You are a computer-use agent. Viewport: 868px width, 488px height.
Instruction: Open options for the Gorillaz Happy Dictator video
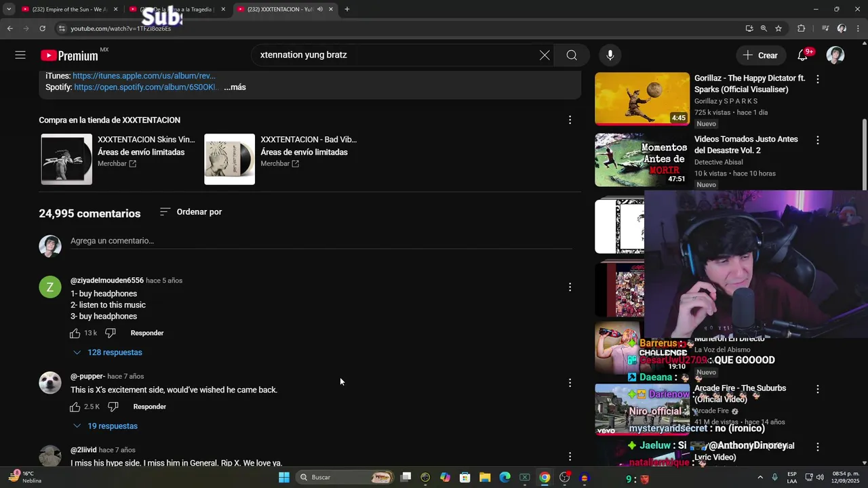click(x=817, y=79)
